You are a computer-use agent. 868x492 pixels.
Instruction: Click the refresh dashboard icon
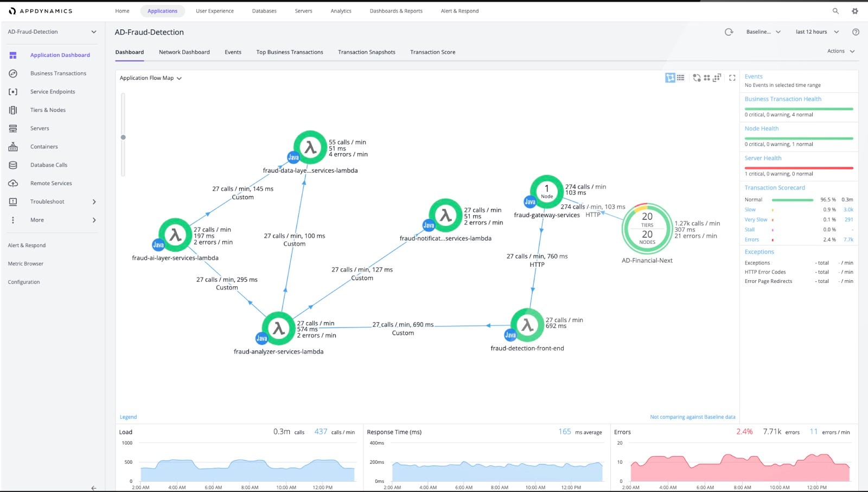[x=729, y=32]
